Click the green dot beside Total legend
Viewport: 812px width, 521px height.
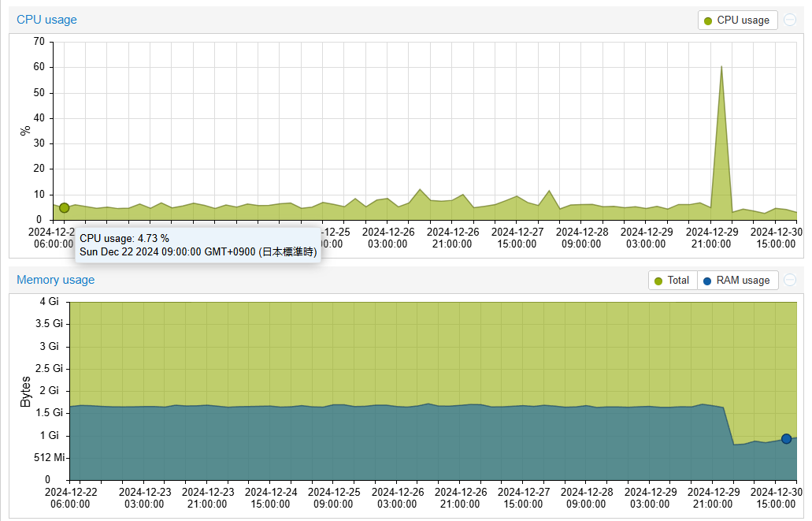(x=658, y=281)
